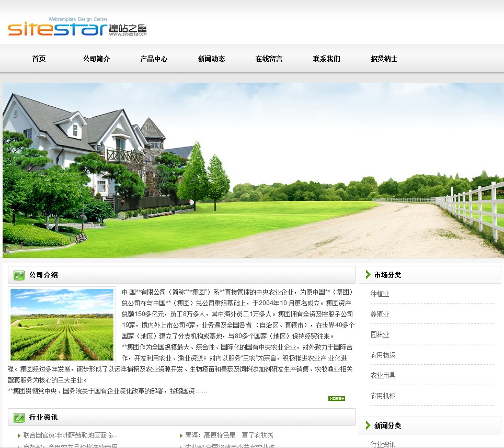Go to 公司简介 in the navigation bar

pos(96,59)
